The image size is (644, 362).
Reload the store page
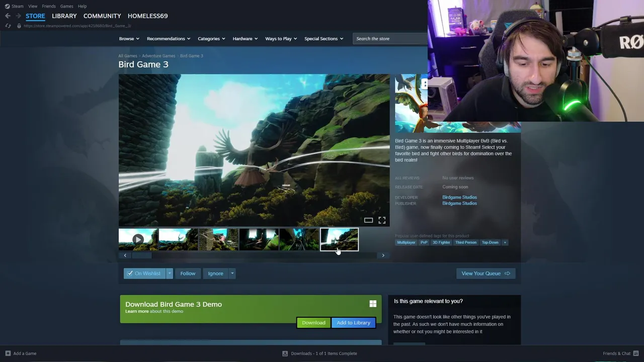[8, 26]
